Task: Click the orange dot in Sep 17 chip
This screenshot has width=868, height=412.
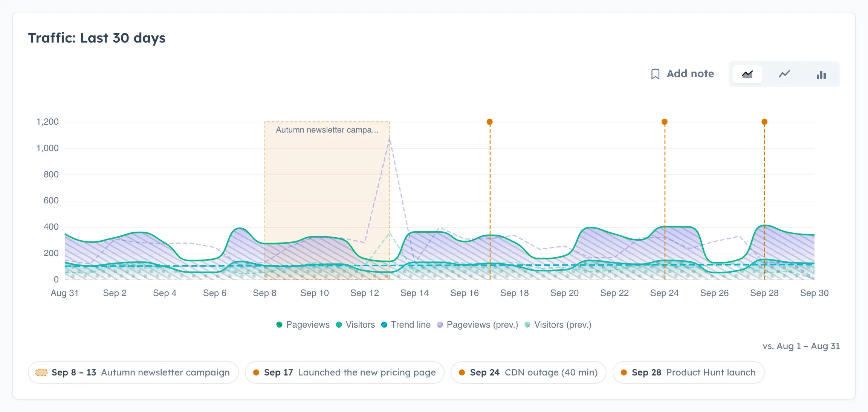Action: [x=256, y=372]
